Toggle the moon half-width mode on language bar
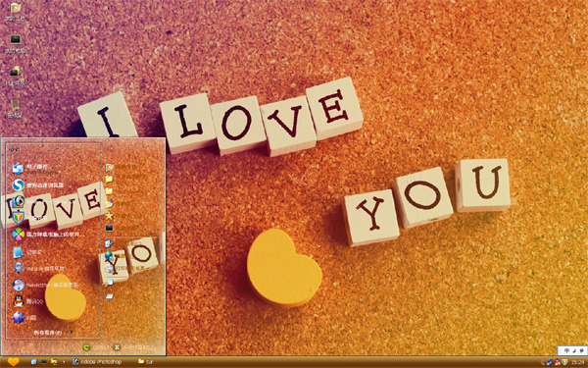This screenshot has width=588, height=368. (573, 350)
